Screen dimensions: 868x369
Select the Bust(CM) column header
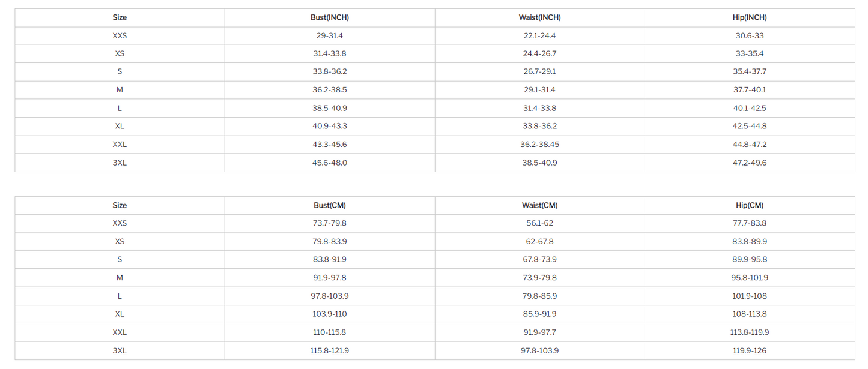point(330,205)
